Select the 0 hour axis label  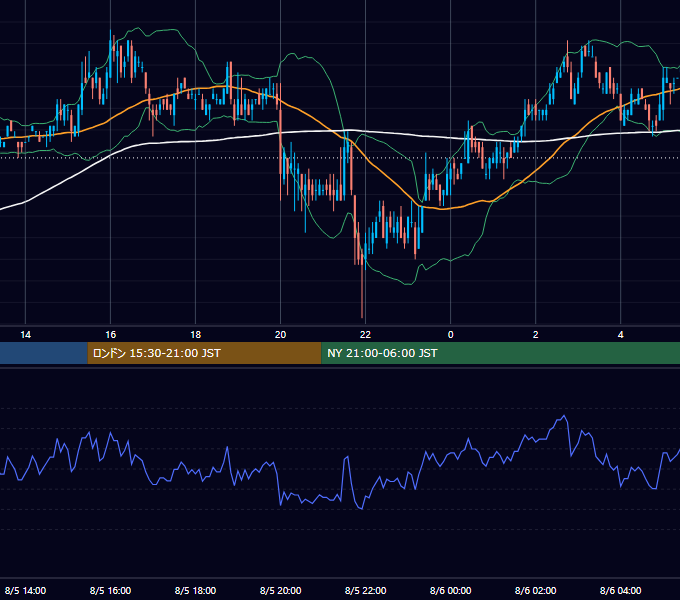point(451,335)
